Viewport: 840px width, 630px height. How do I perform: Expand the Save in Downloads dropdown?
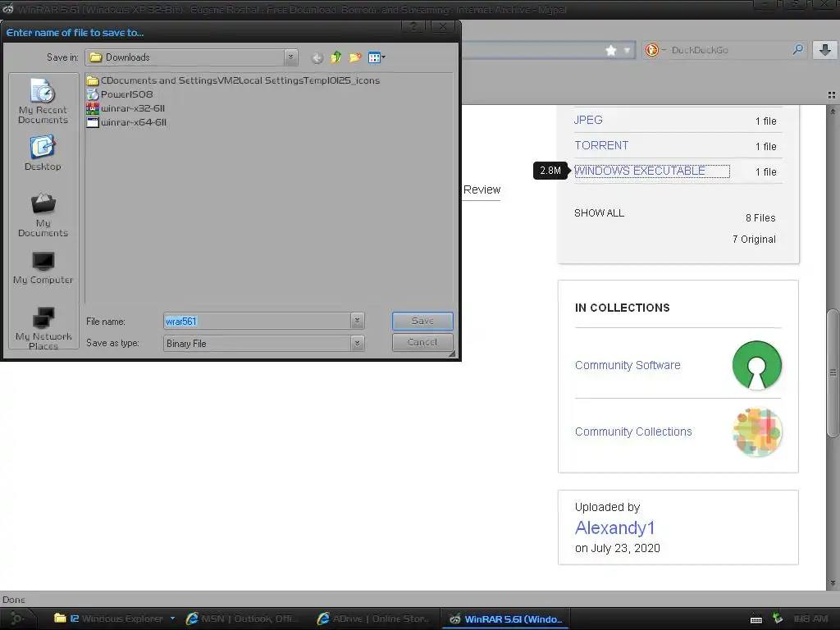pyautogui.click(x=291, y=57)
